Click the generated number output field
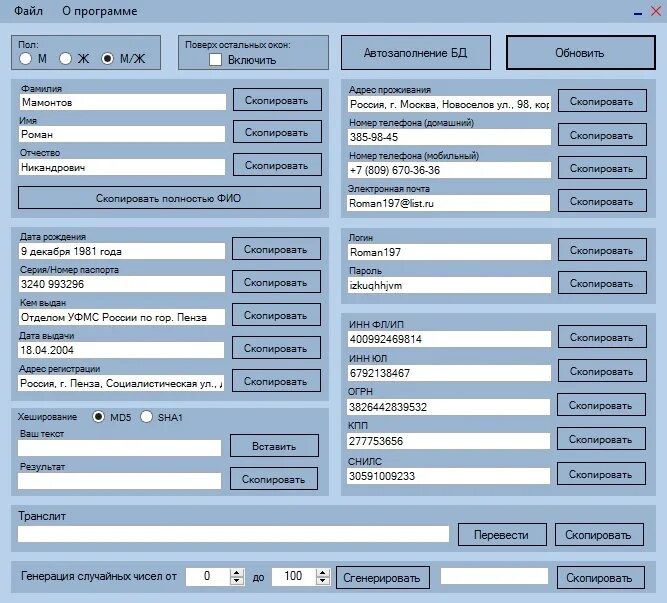Image resolution: width=667 pixels, height=603 pixels. point(494,576)
